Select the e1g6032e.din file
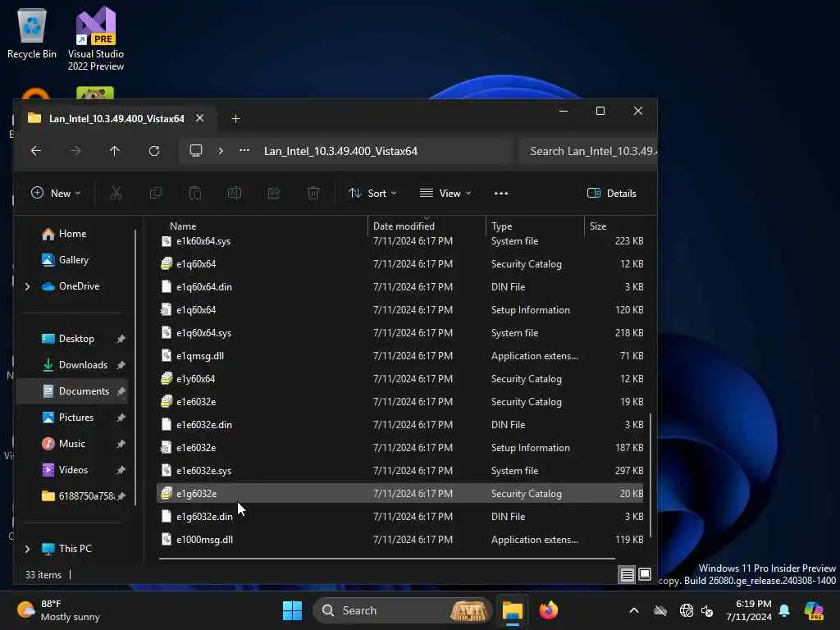Viewport: 840px width, 630px height. 204,517
